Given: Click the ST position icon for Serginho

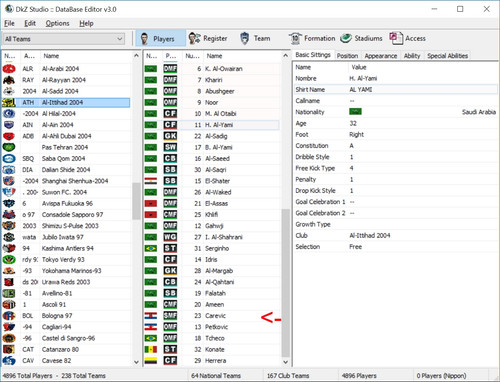Looking at the screenshot, I should (x=170, y=248).
